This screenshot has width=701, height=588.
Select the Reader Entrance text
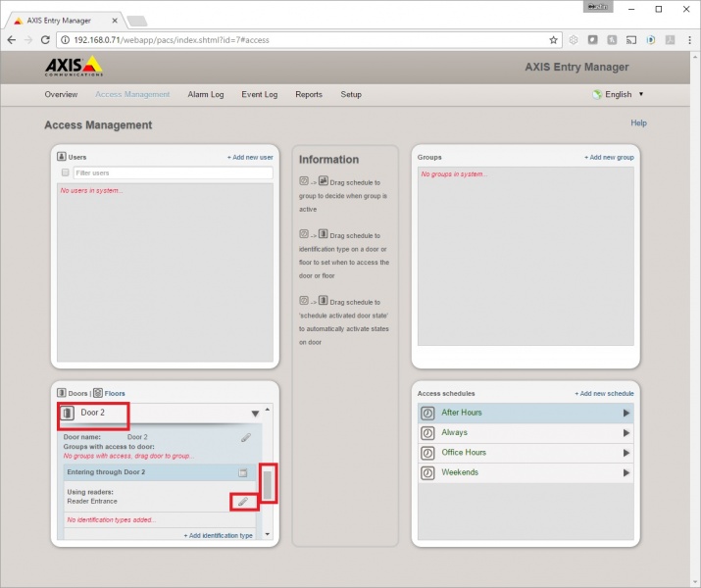point(92,502)
